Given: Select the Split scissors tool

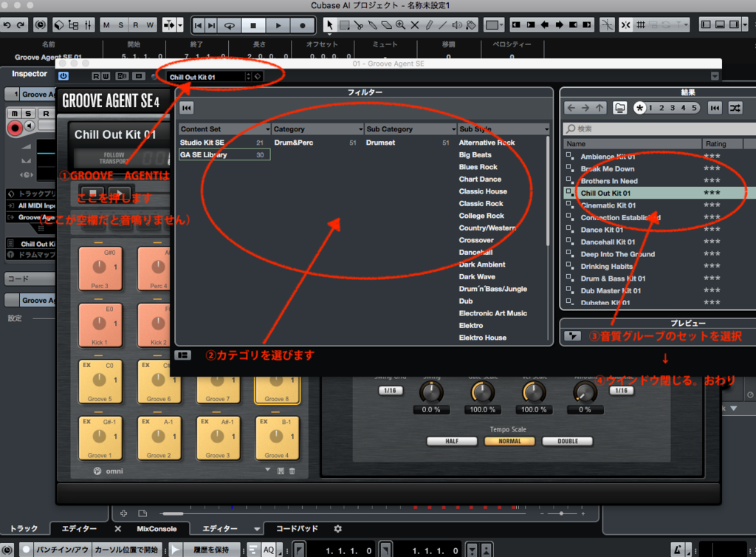Looking at the screenshot, I should click(358, 25).
